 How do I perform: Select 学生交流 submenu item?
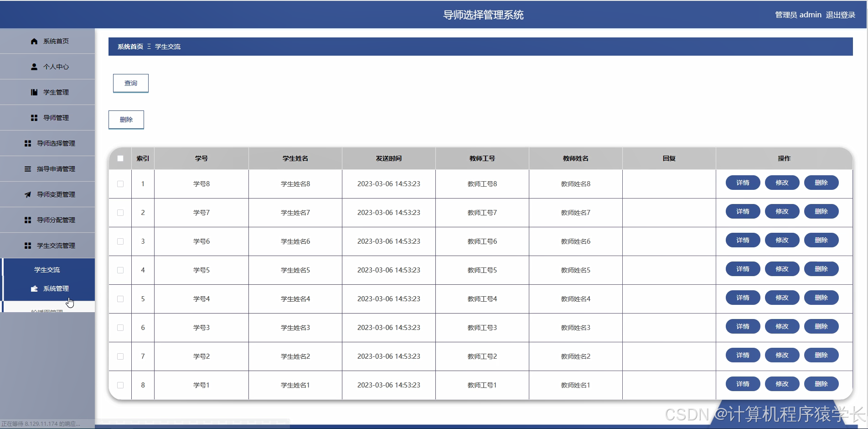47,270
